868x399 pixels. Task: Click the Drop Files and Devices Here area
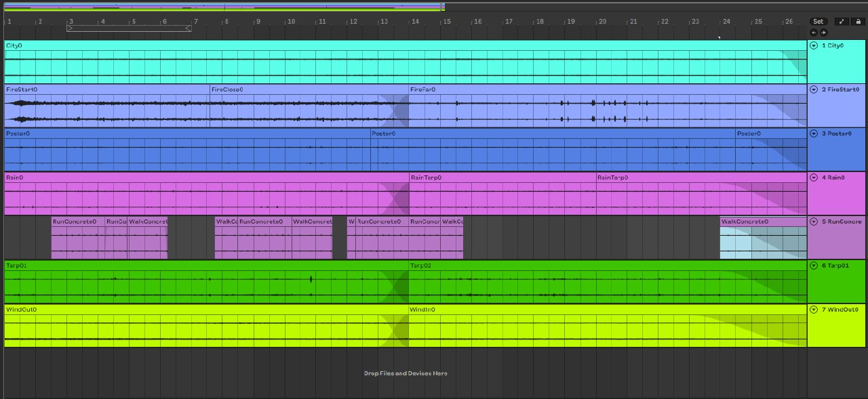coord(406,373)
